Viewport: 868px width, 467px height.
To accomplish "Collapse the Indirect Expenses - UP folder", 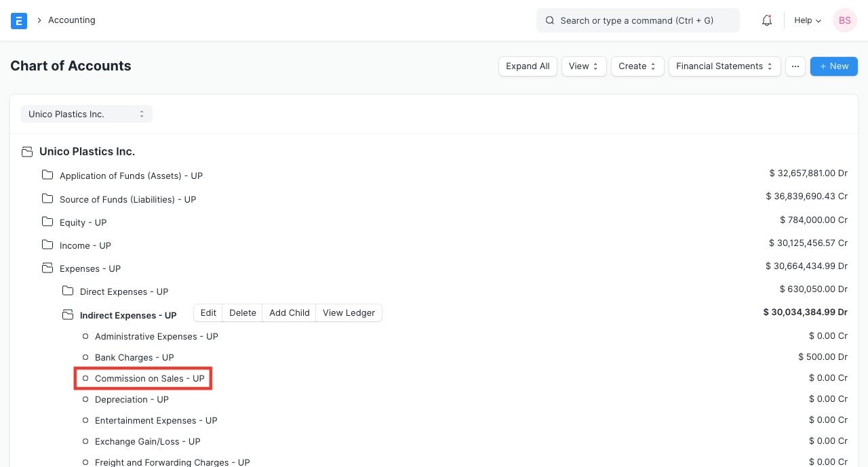I will tap(68, 314).
